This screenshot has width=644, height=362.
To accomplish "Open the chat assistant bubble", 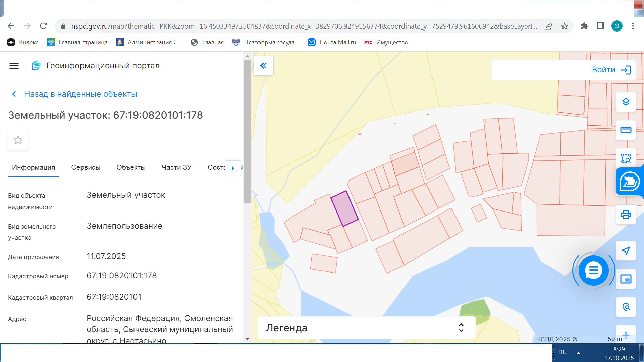I will [x=593, y=270].
